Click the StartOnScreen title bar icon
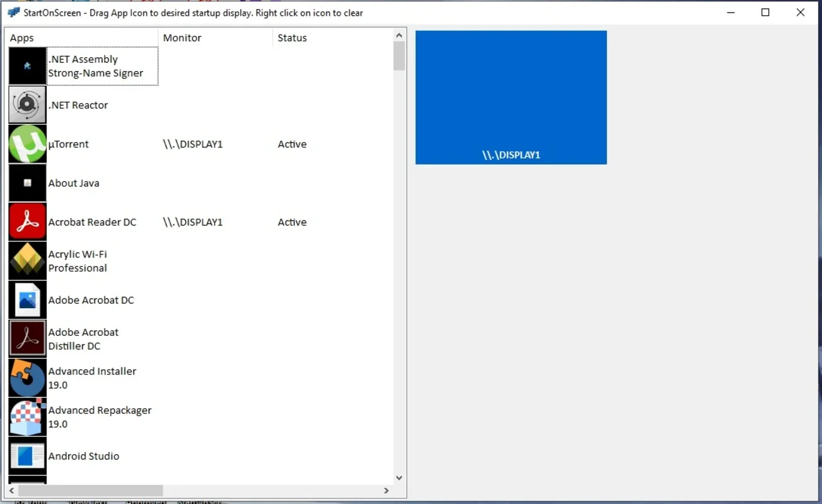Screen dimensions: 822x504 (x=13, y=13)
